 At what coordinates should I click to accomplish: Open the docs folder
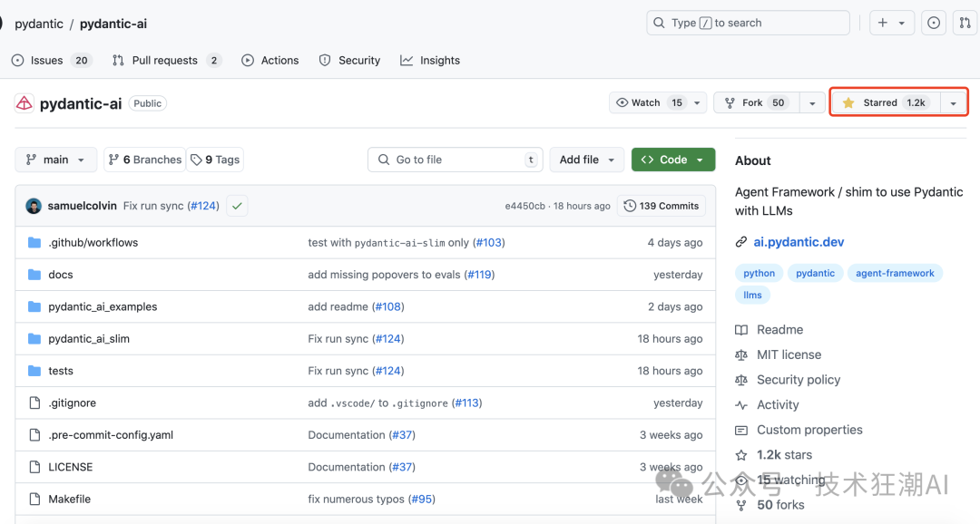pos(61,275)
